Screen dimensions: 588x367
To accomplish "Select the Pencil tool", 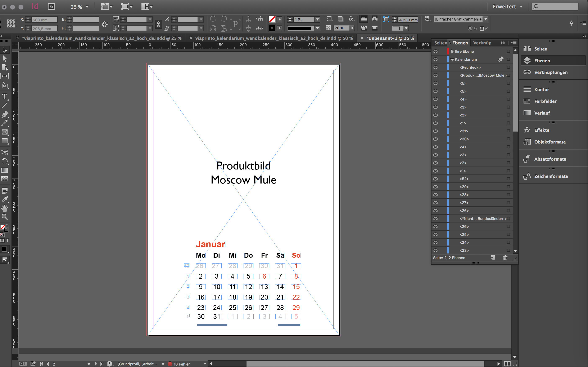I will (5, 123).
